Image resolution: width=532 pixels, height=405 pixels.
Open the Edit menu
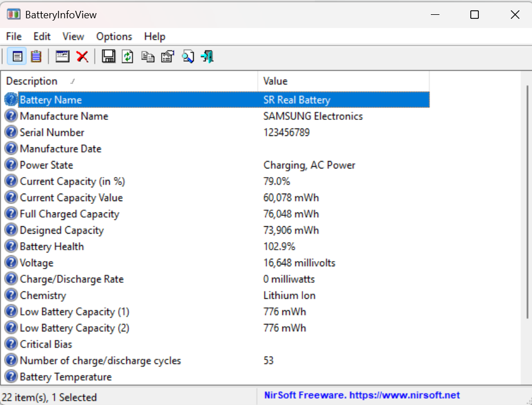(x=42, y=37)
